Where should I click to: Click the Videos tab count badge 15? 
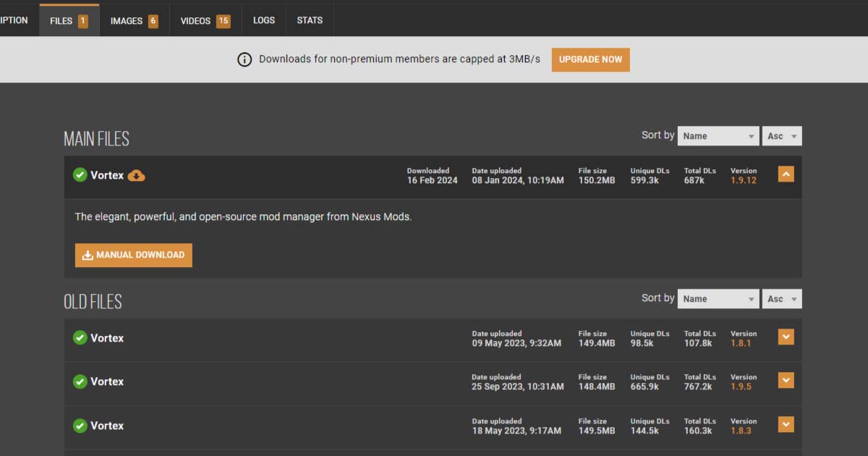click(x=224, y=21)
